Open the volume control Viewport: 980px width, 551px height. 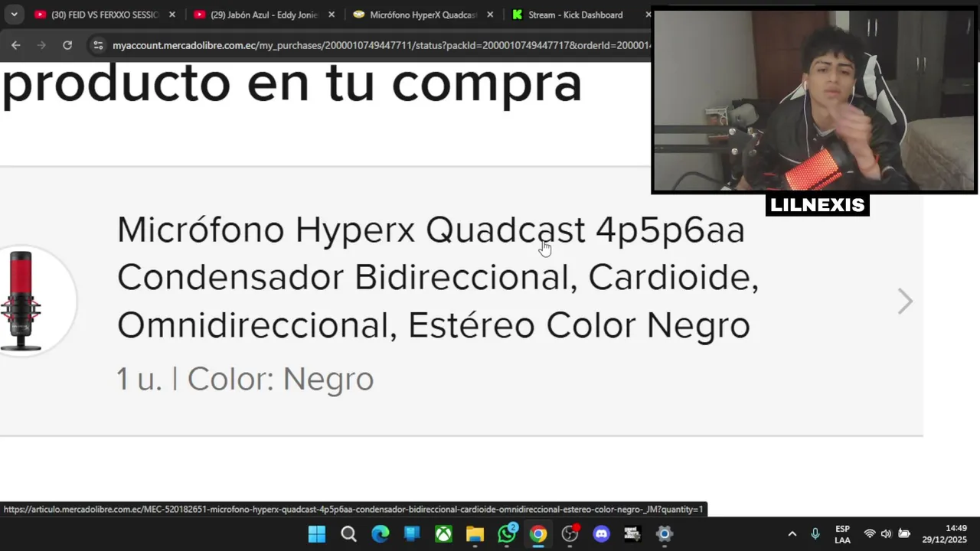(x=887, y=533)
